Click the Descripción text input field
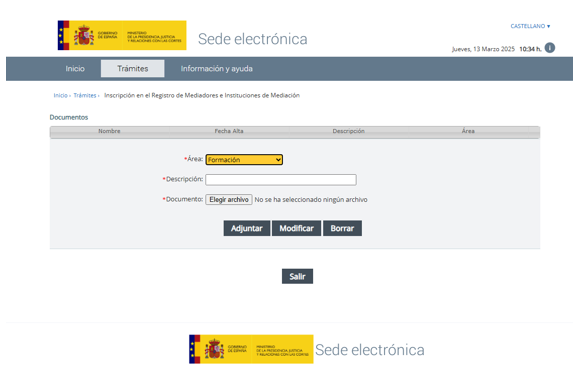581x375 pixels. click(x=281, y=180)
